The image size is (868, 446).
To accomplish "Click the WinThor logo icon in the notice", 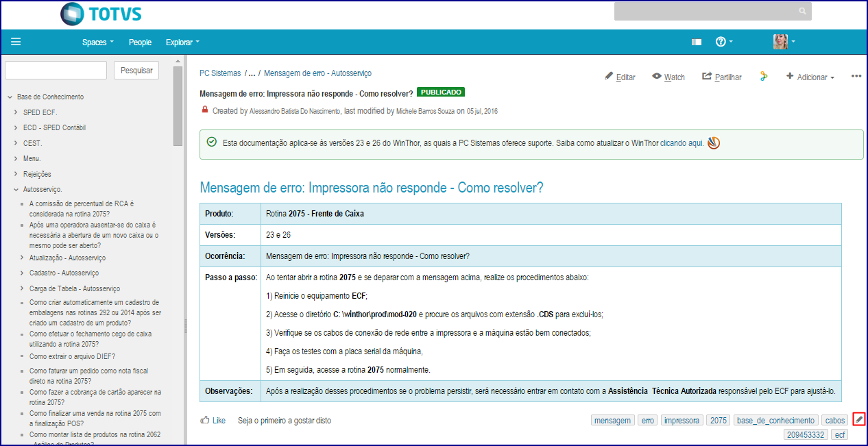I will (x=714, y=143).
